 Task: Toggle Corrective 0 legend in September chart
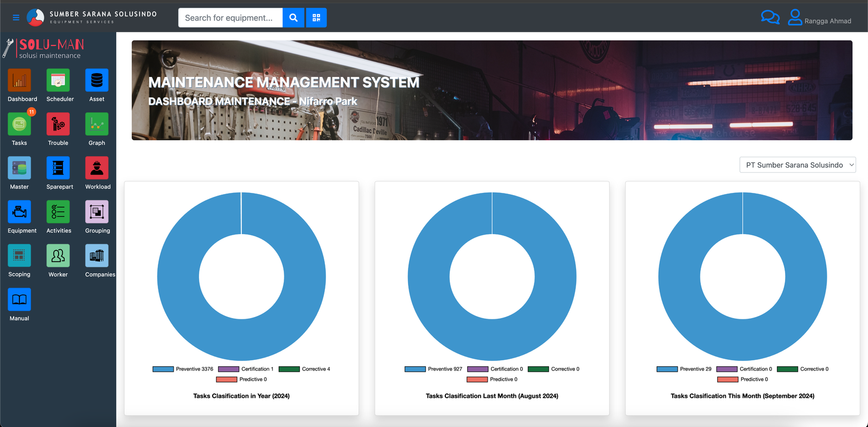point(803,369)
